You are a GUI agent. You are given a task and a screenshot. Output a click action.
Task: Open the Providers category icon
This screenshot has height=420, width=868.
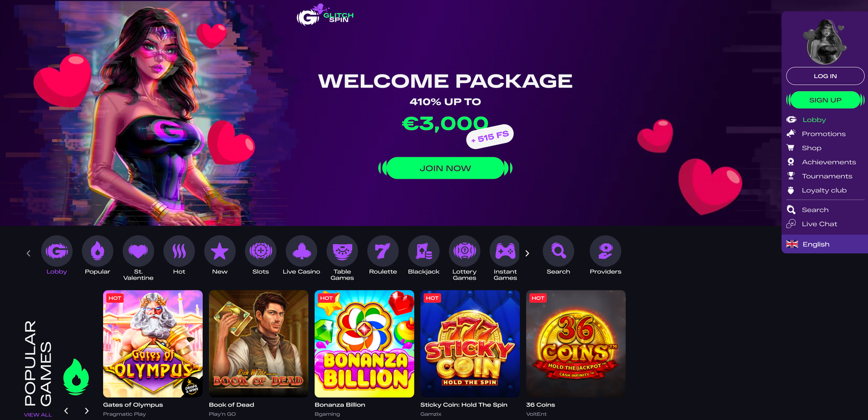click(605, 251)
